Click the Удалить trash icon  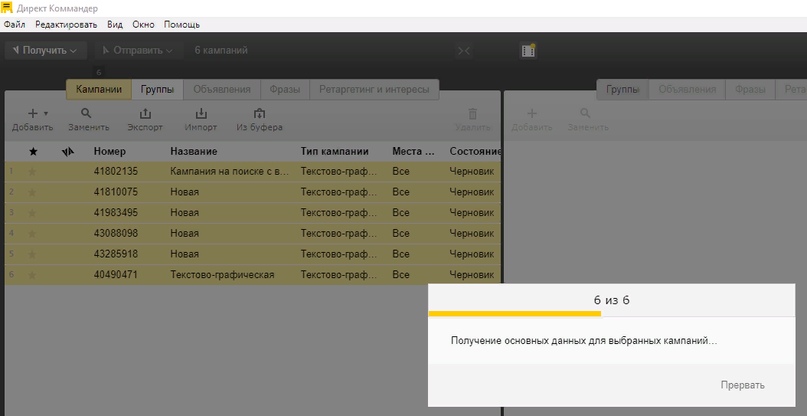(x=473, y=114)
